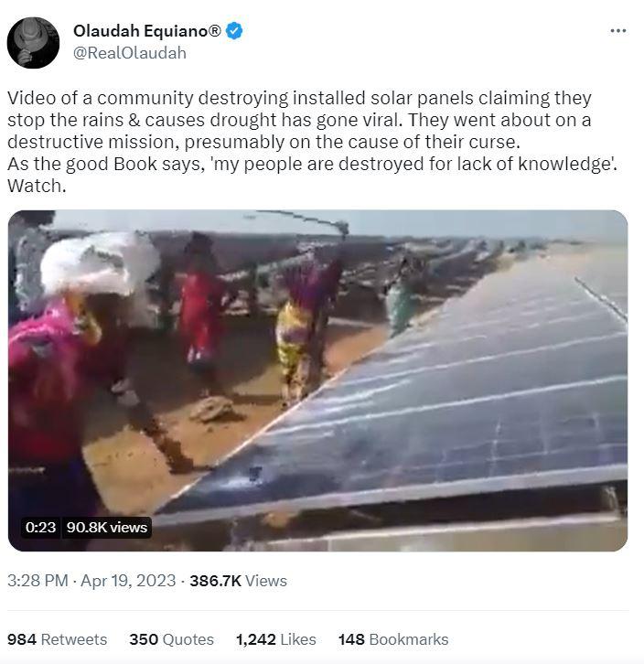Viewport: 644px width, 664px height.
Task: Click the word 'Watch.' in the tweet
Action: (37, 186)
